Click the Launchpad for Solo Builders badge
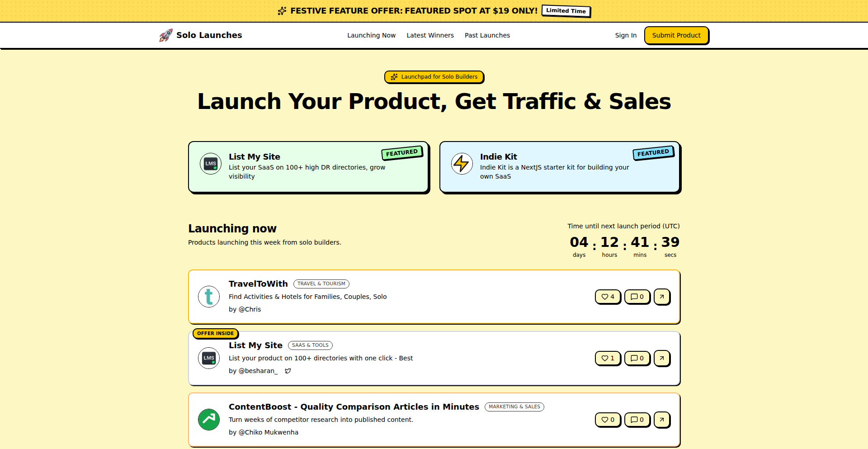The height and width of the screenshot is (449, 868). pos(434,77)
